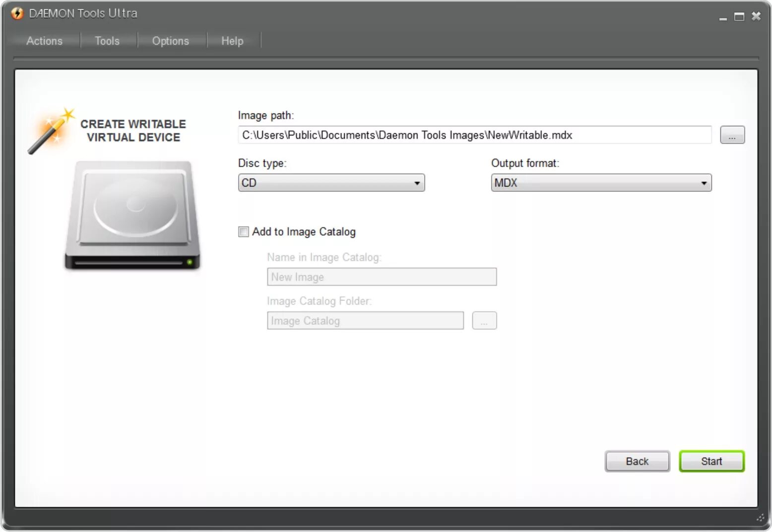Enable Add to Image Catalog checkbox
The height and width of the screenshot is (532, 772).
(244, 232)
